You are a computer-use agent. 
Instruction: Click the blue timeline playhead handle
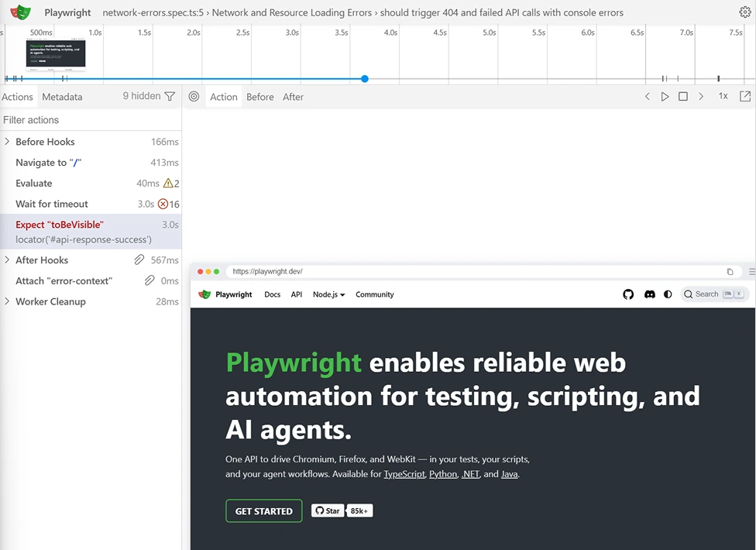[x=365, y=78]
